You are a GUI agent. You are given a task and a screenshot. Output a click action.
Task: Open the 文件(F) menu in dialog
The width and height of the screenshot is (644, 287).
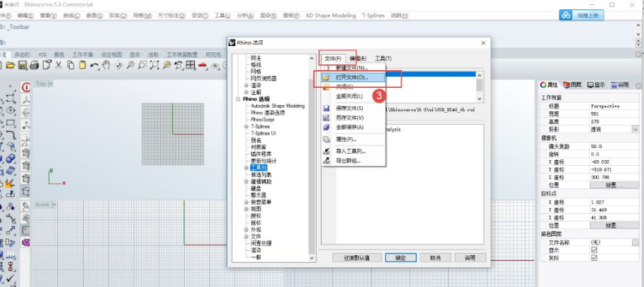333,59
